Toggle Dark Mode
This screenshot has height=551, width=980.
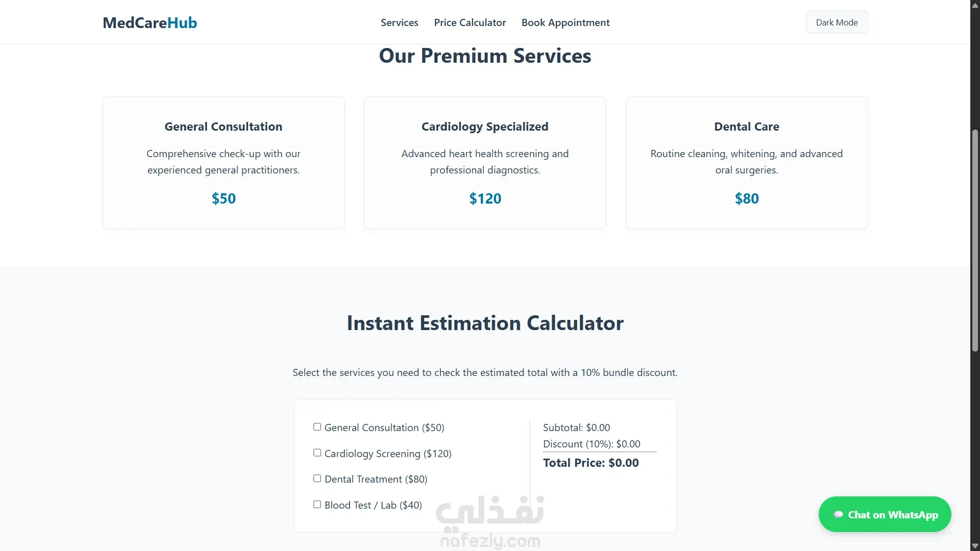[x=837, y=22]
